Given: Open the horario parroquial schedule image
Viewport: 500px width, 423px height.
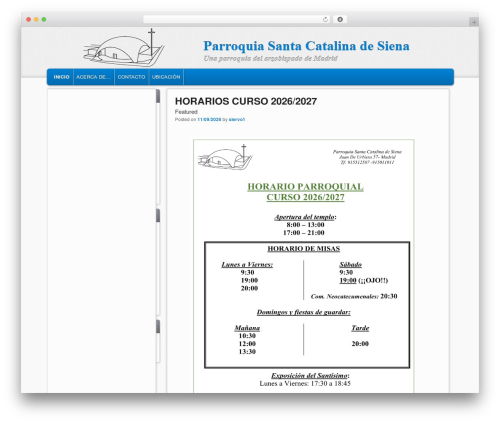Looking at the screenshot, I should tap(304, 266).
